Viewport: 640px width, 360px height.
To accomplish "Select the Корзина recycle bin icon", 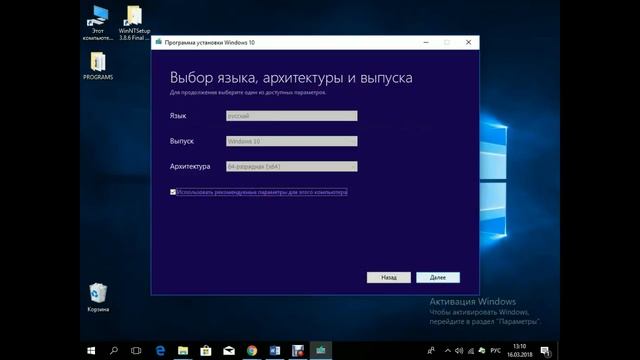I will pyautogui.click(x=98, y=297).
